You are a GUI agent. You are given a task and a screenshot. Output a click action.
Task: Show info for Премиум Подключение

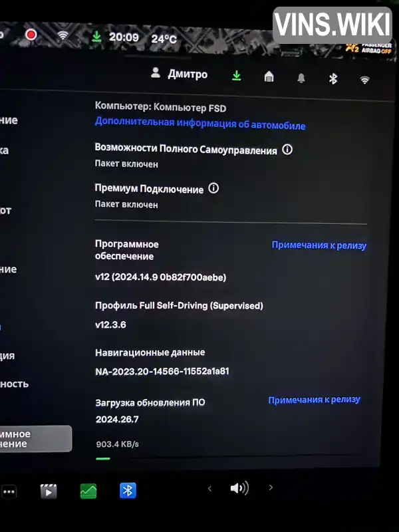213,188
